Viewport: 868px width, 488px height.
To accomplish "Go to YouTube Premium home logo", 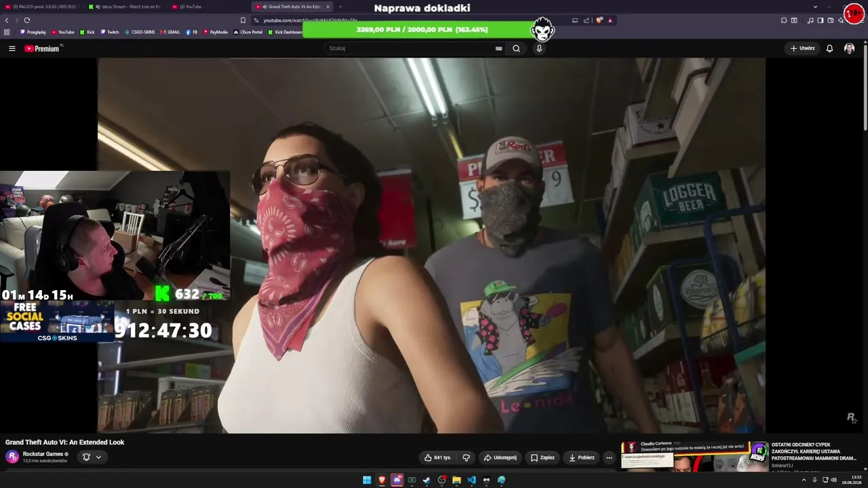I will point(42,48).
